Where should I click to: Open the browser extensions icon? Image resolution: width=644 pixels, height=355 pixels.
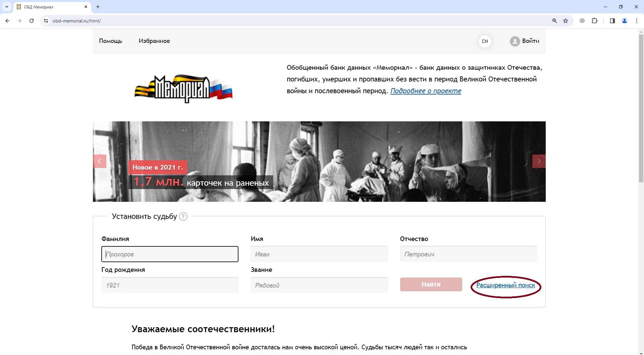pyautogui.click(x=595, y=20)
